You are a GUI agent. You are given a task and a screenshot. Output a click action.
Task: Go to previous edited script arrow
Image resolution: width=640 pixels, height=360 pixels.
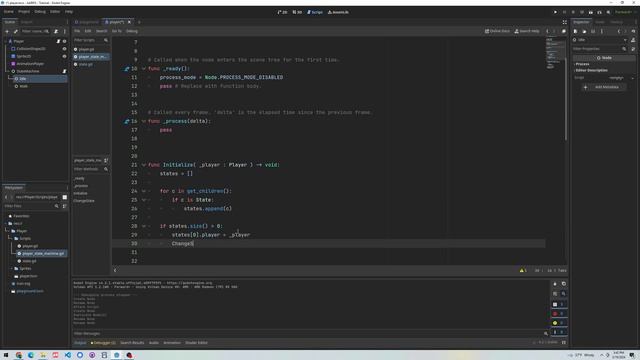pyautogui.click(x=547, y=31)
